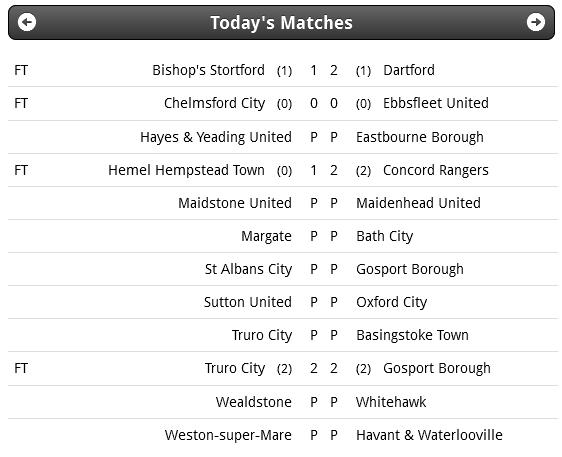
Task: Select Eastbourne Borough team name
Action: tap(419, 137)
